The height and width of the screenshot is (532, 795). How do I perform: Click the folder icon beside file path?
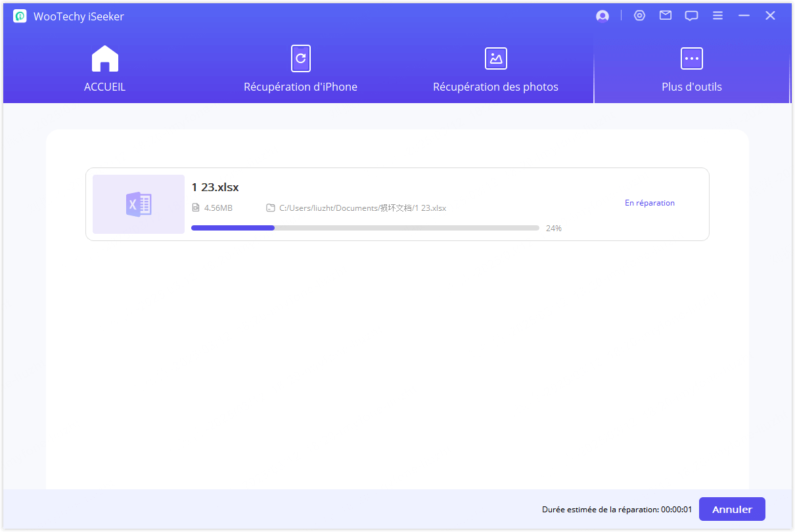pyautogui.click(x=270, y=208)
